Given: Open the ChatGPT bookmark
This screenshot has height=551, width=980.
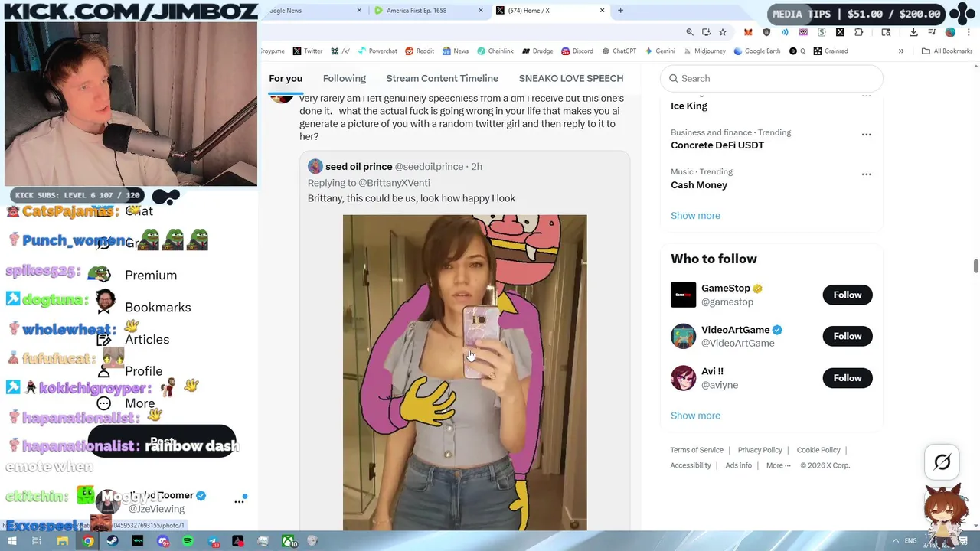Looking at the screenshot, I should pyautogui.click(x=619, y=51).
